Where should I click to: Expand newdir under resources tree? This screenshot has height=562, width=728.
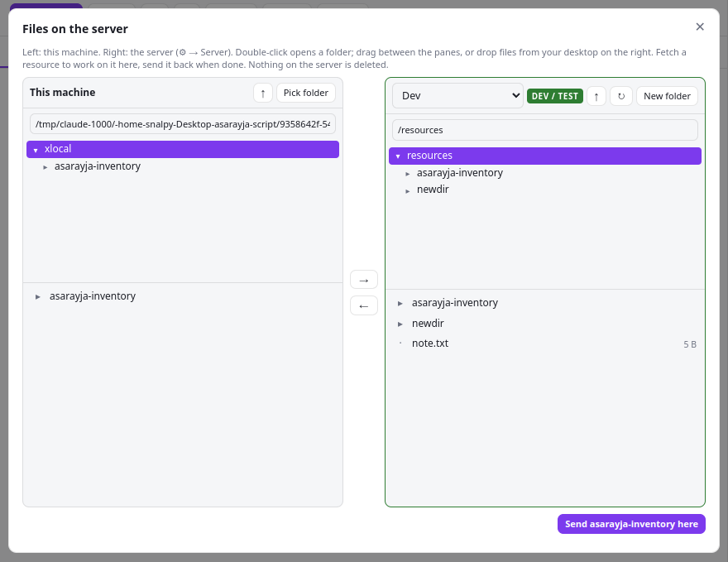pyautogui.click(x=407, y=191)
